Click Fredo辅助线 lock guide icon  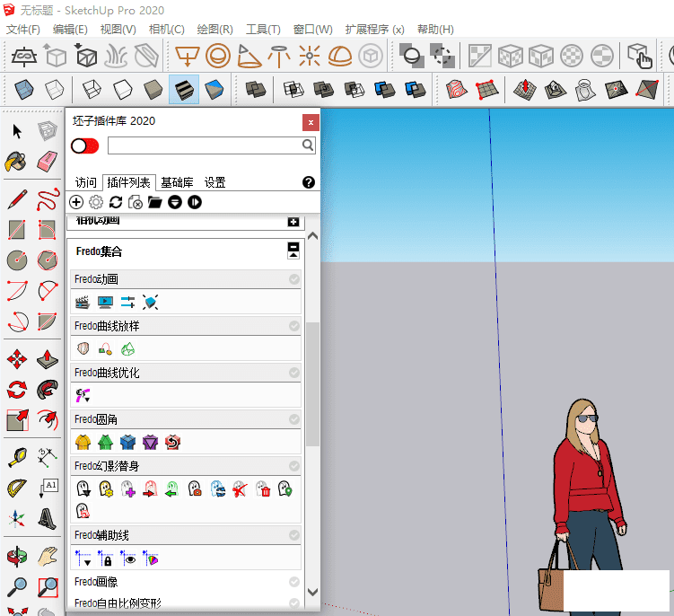pyautogui.click(x=105, y=559)
